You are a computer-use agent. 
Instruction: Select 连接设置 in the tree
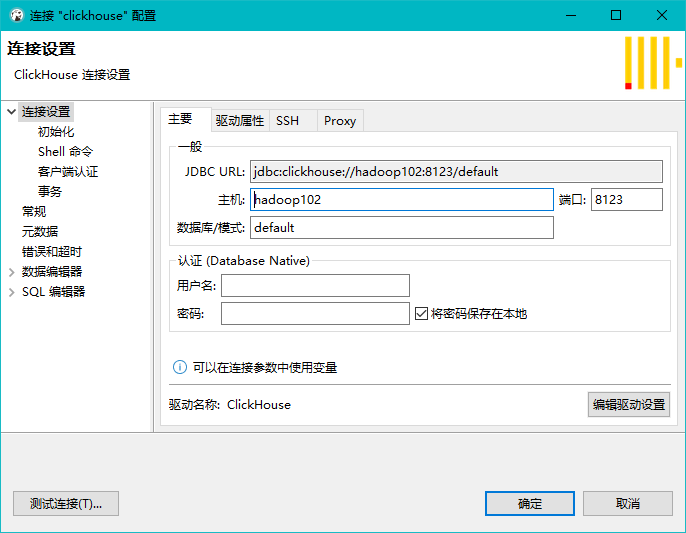tap(46, 112)
